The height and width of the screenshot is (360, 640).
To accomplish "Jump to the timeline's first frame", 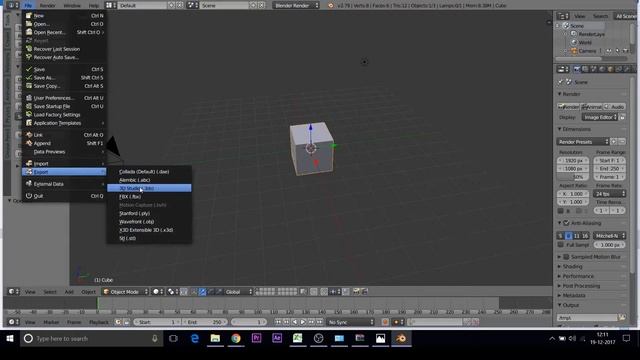I will (x=278, y=322).
